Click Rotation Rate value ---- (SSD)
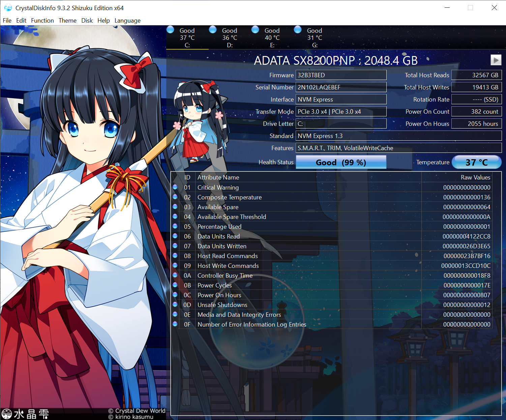This screenshot has width=506, height=420. click(x=476, y=99)
